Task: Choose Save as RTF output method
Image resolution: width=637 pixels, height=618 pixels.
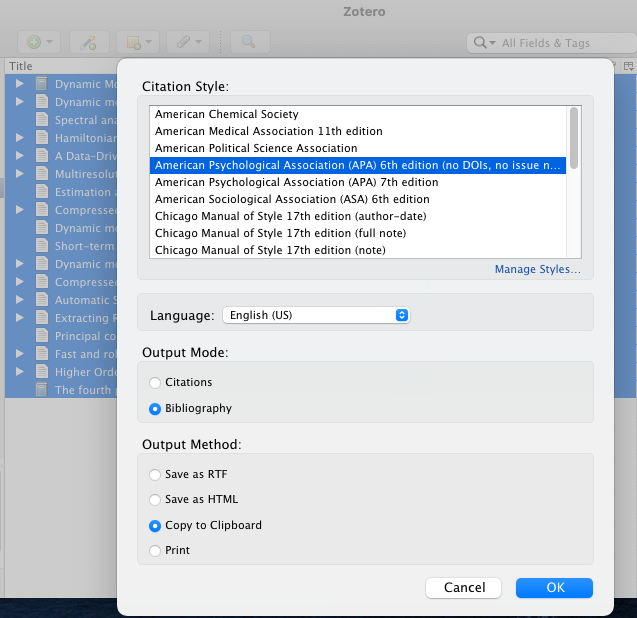Action: (155, 475)
